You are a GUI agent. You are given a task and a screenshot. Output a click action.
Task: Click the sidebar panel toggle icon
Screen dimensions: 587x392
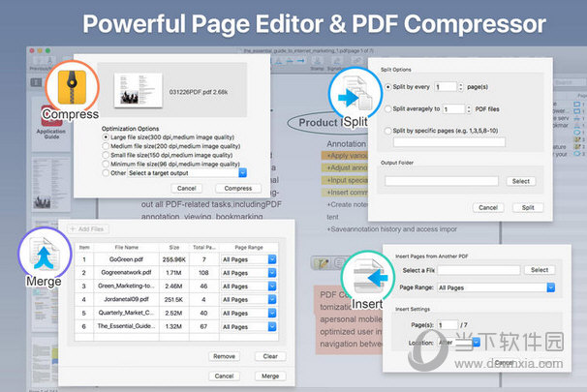coord(36,82)
